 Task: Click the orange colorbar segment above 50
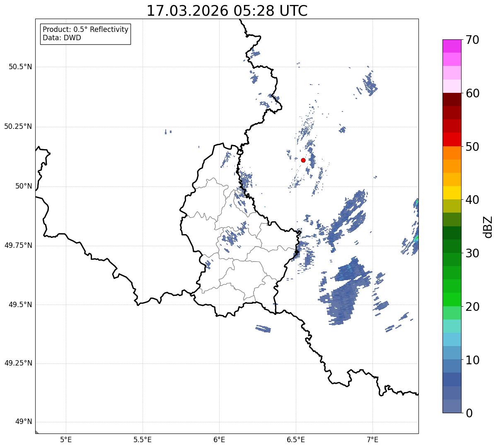click(452, 153)
